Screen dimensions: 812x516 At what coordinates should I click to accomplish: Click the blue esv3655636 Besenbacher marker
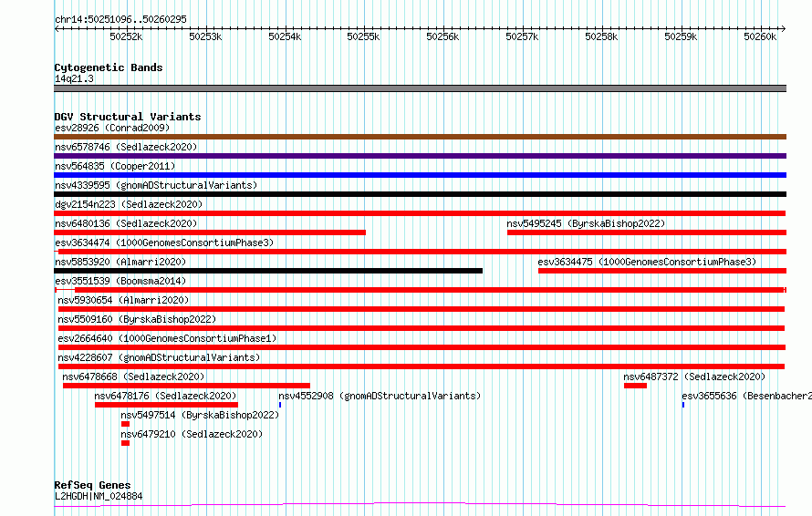683,405
